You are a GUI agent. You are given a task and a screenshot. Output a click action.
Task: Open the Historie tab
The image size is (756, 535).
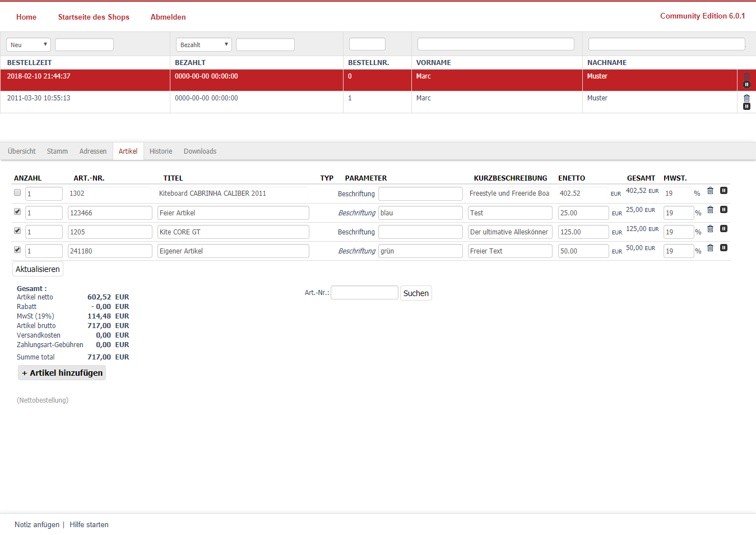(161, 151)
